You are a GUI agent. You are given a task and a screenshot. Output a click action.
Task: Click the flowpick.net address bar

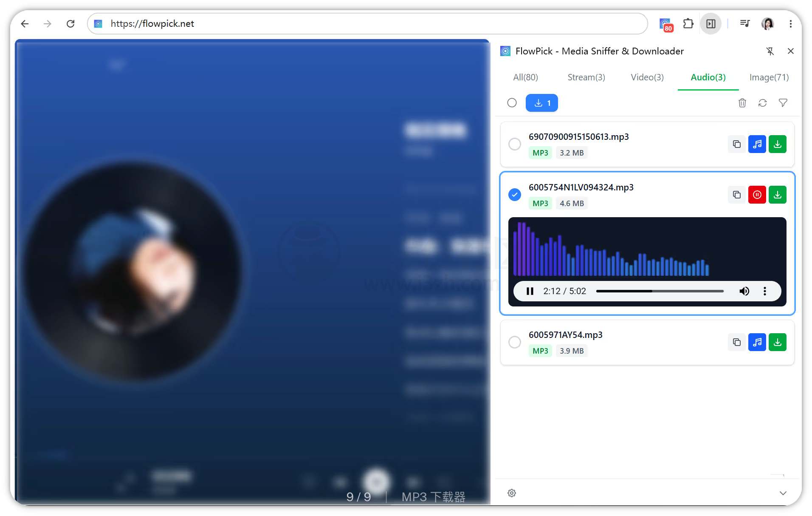click(x=367, y=24)
